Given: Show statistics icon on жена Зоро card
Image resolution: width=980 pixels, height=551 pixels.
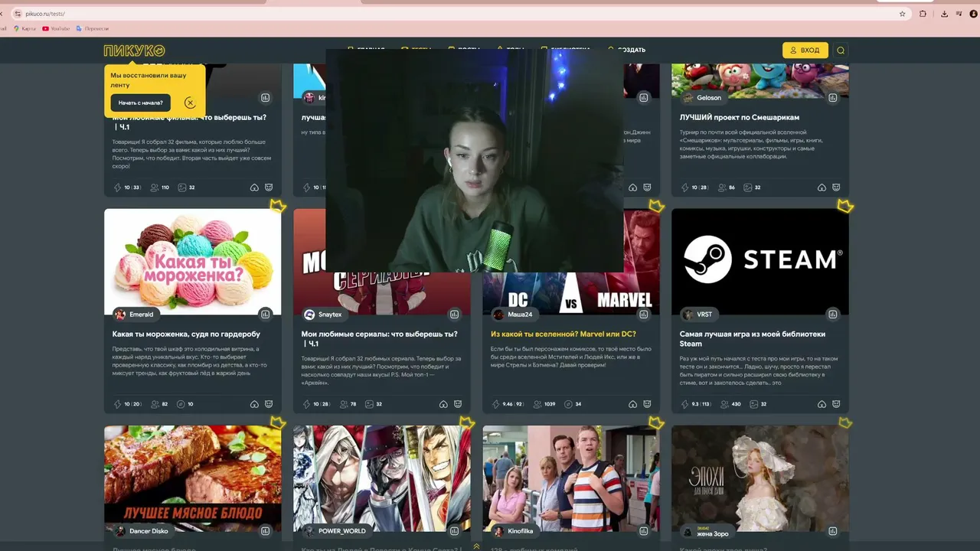Looking at the screenshot, I should pyautogui.click(x=832, y=531).
